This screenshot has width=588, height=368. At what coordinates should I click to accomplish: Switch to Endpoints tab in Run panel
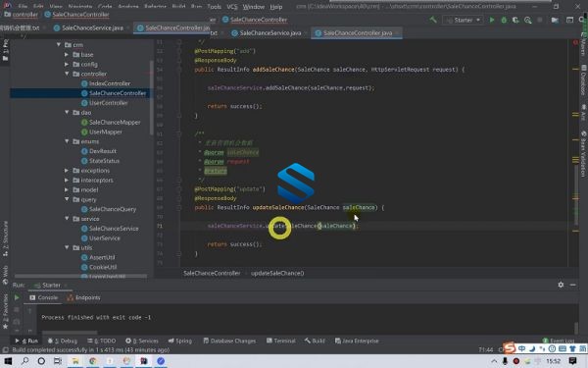[x=83, y=297]
